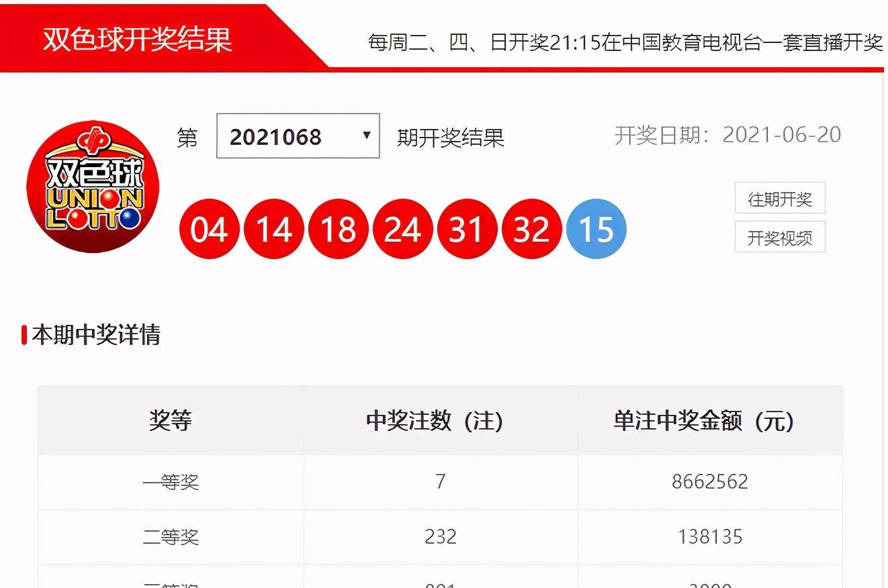
Task: Click the Union Lotto 双色球 logo
Action: pyautogui.click(x=93, y=187)
